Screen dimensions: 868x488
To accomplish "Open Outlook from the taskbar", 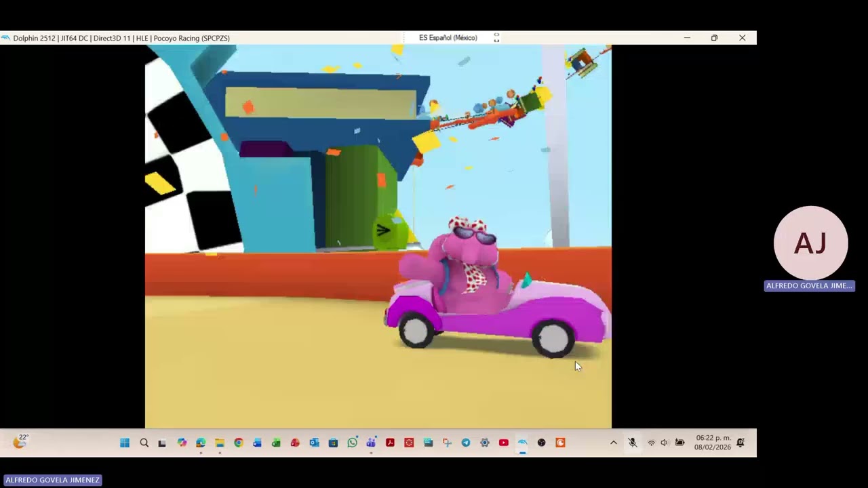I will (x=314, y=443).
